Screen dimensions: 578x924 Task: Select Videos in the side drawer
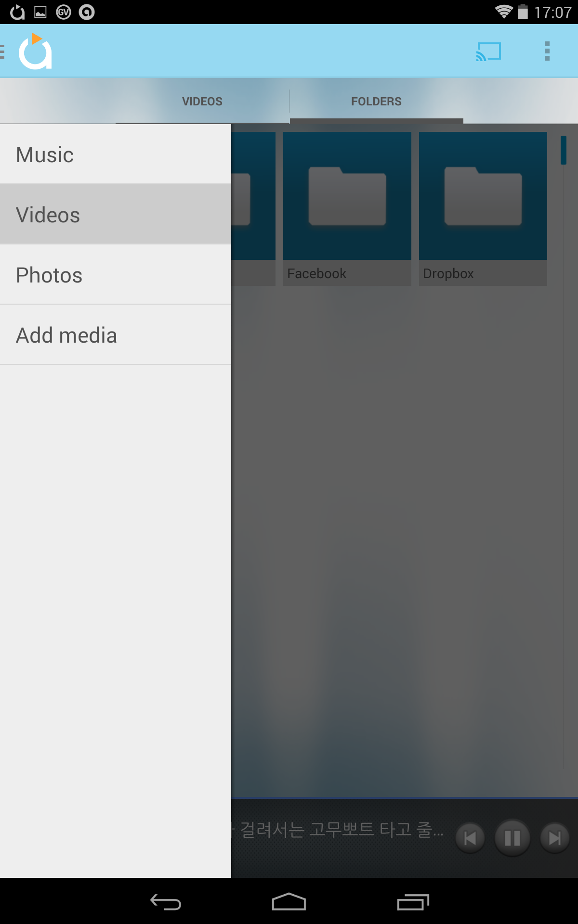click(116, 215)
